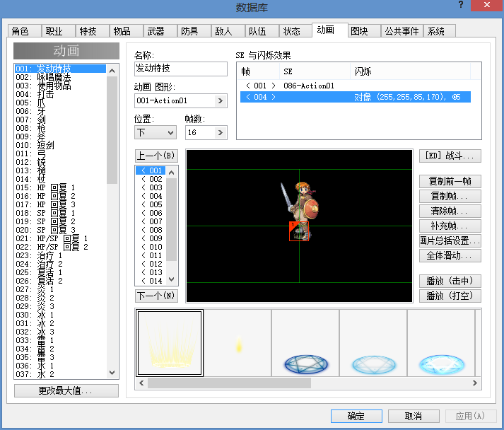This screenshot has height=430, width=504.
Task: Select the SE row 086-Action01
Action: pyautogui.click(x=355, y=86)
